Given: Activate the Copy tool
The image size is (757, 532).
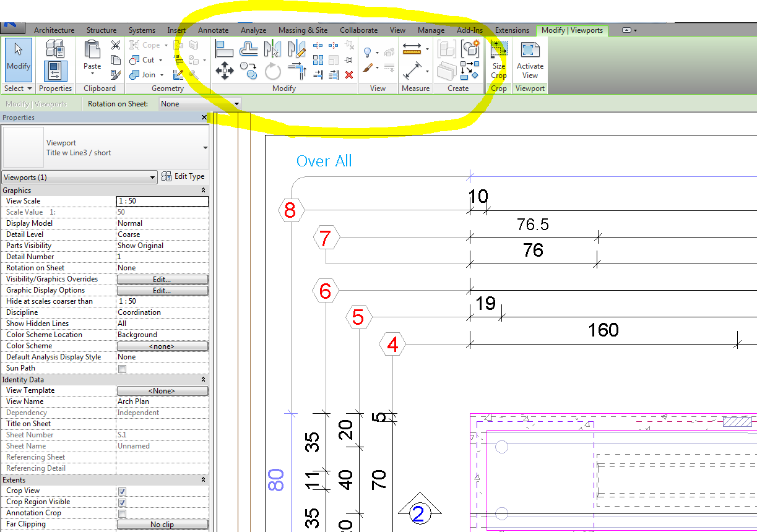Looking at the screenshot, I should (x=249, y=70).
